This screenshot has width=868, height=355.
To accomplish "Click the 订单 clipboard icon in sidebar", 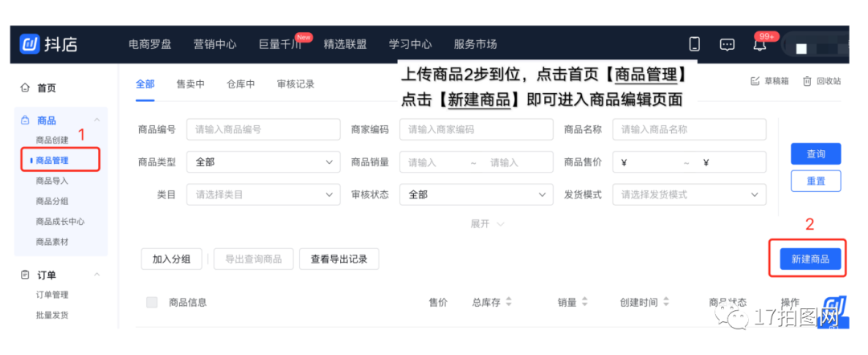I will pos(24,274).
